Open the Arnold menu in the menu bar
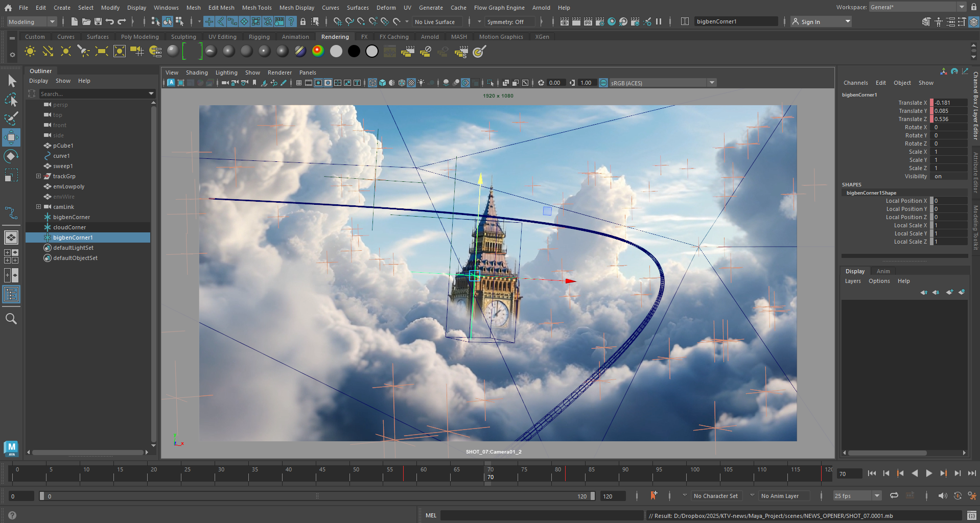Screen dimensions: 980x523 (x=541, y=8)
